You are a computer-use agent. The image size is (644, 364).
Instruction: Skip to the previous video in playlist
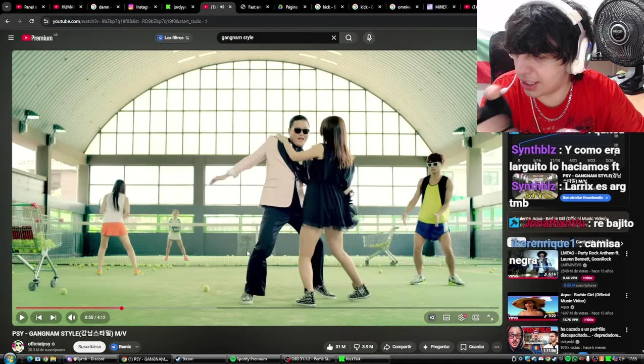(x=39, y=317)
